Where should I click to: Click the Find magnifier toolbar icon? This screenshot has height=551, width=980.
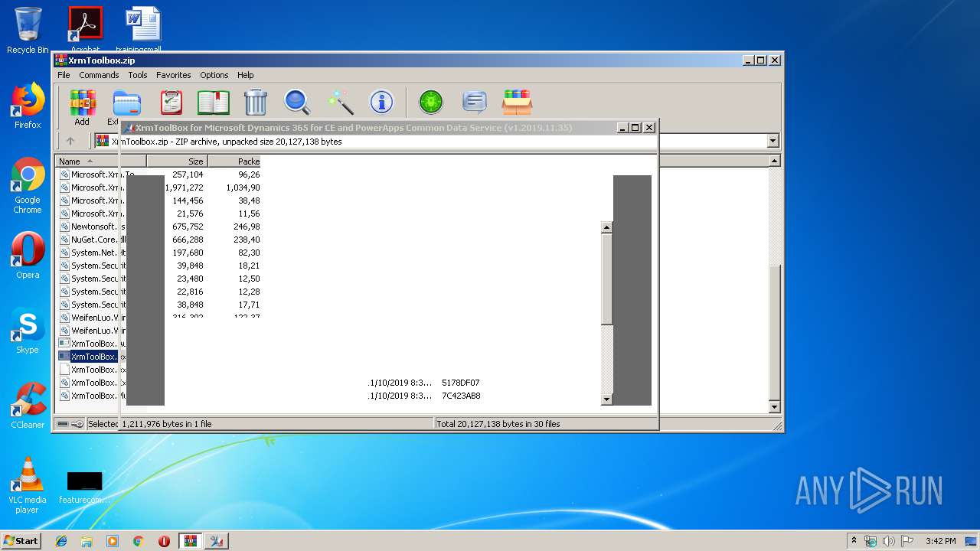(297, 103)
